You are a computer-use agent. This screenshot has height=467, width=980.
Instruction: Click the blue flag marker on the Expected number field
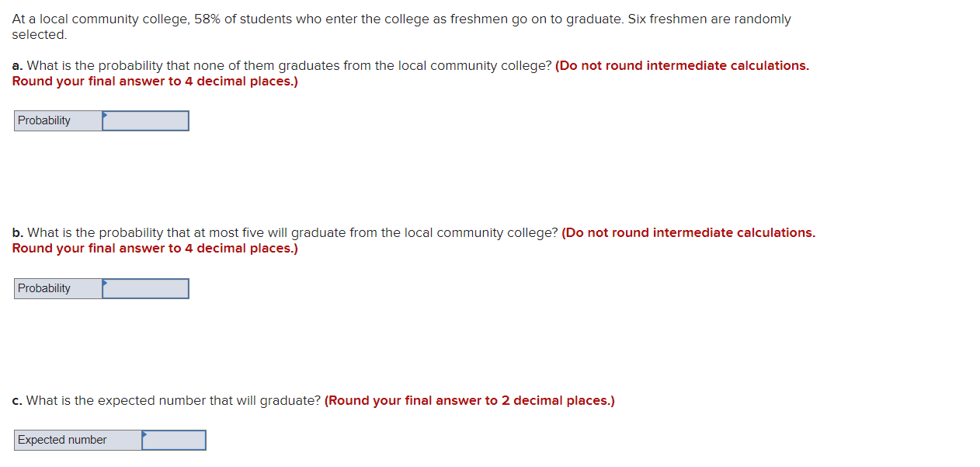[144, 435]
